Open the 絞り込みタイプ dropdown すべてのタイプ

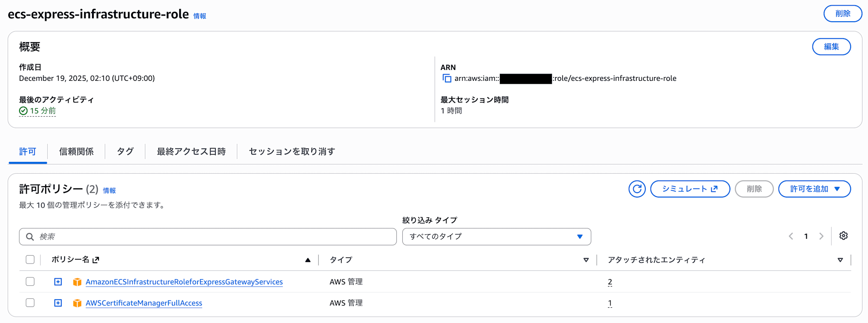coord(496,237)
